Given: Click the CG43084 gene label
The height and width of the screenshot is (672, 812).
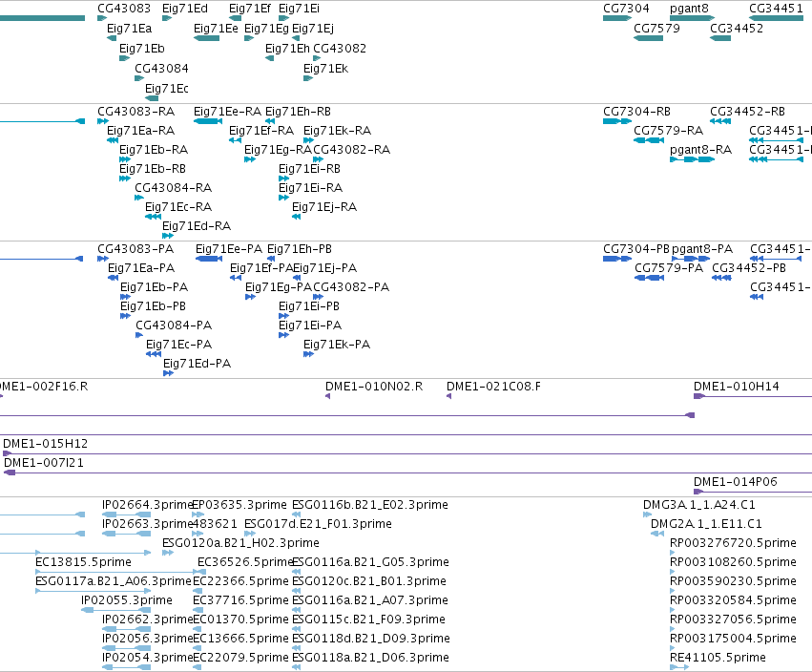Looking at the screenshot, I should (161, 69).
